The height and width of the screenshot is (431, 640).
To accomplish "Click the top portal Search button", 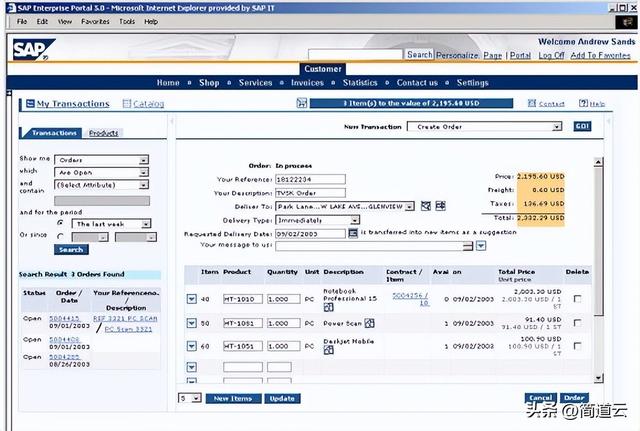I will pyautogui.click(x=419, y=54).
